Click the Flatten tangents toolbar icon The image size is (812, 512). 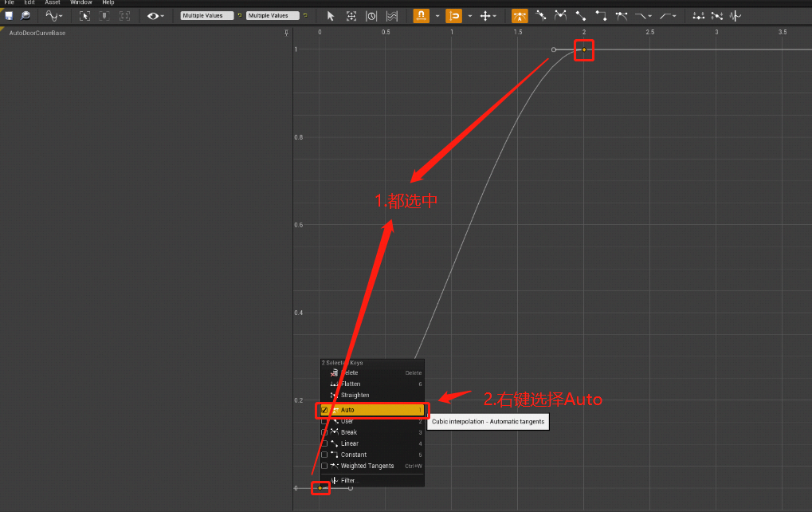698,16
